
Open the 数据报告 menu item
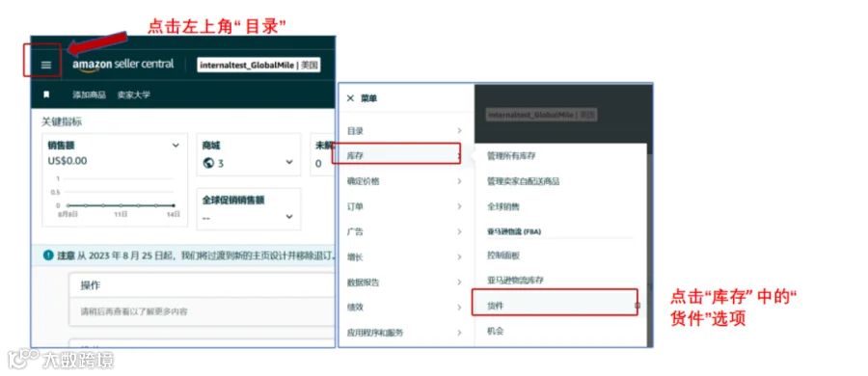(x=406, y=282)
